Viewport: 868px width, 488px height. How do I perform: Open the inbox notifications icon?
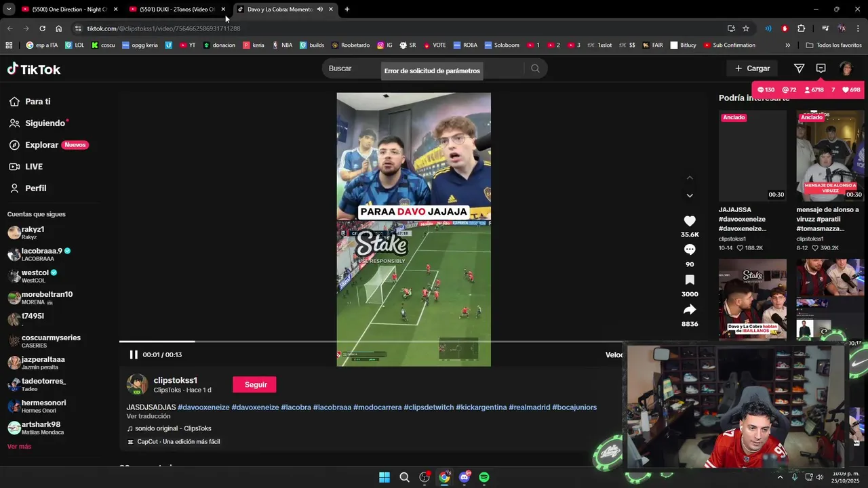click(x=821, y=68)
